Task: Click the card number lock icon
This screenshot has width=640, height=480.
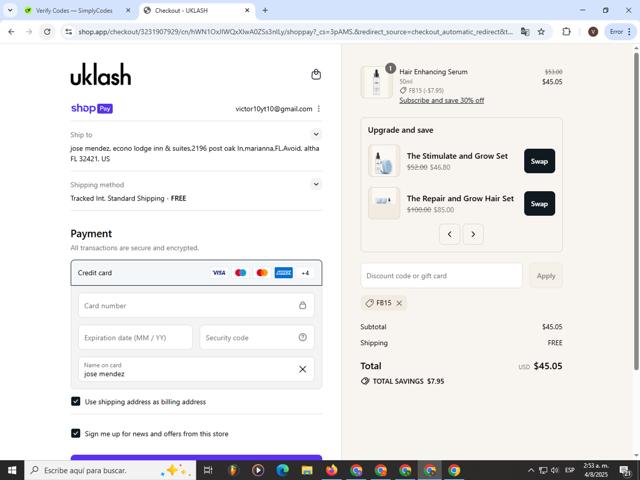Action: [302, 305]
